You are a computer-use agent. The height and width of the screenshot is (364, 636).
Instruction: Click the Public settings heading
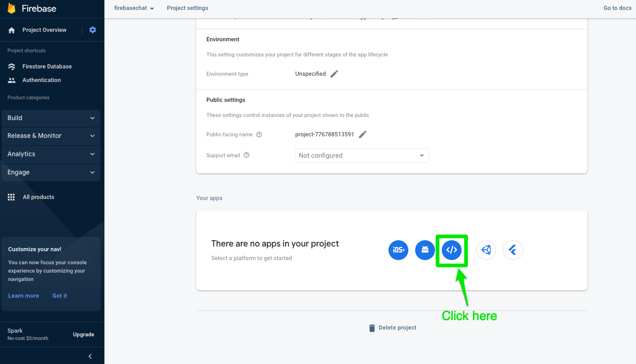226,100
